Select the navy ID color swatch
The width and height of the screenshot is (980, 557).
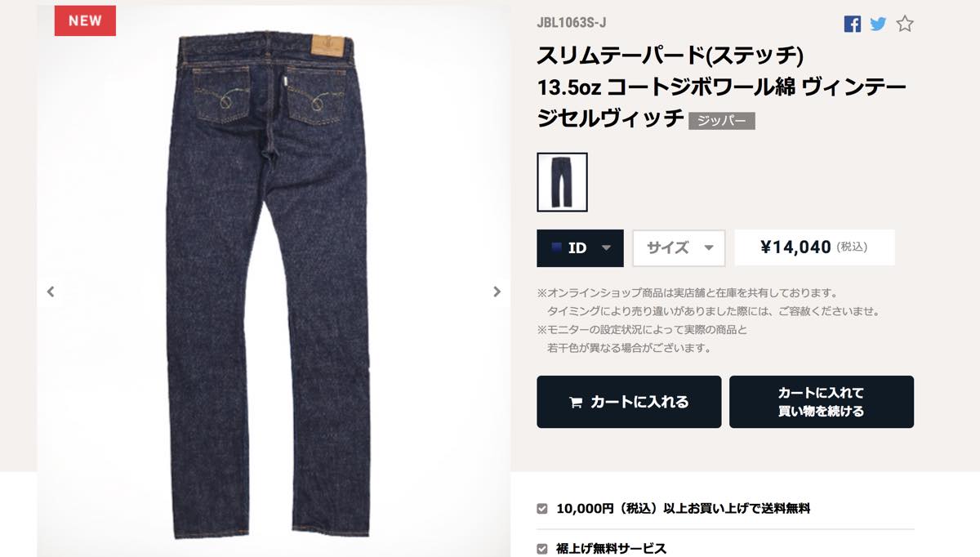(556, 247)
